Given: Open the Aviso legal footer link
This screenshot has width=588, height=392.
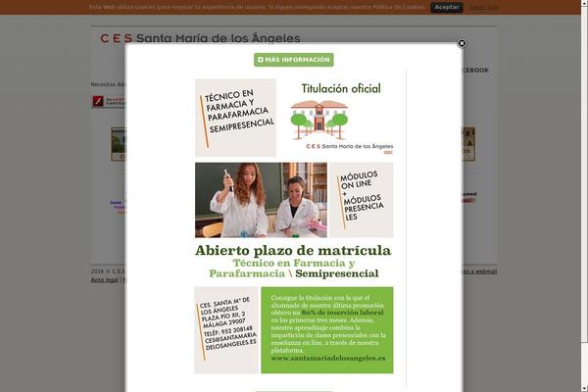Looking at the screenshot, I should click(104, 280).
